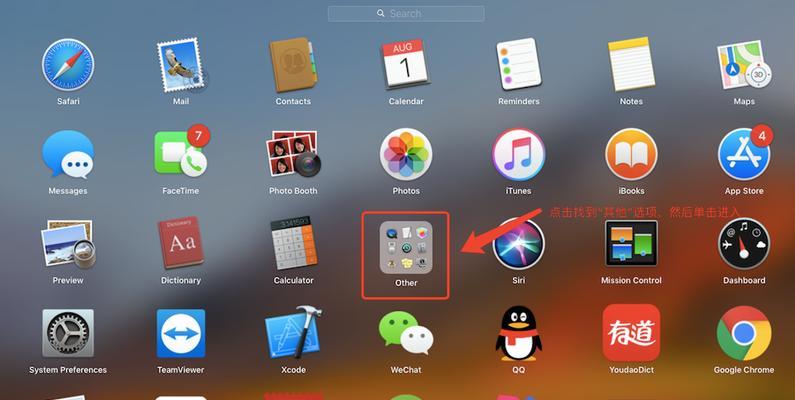The width and height of the screenshot is (795, 400).
Task: Open the App Store icon
Action: [x=744, y=153]
